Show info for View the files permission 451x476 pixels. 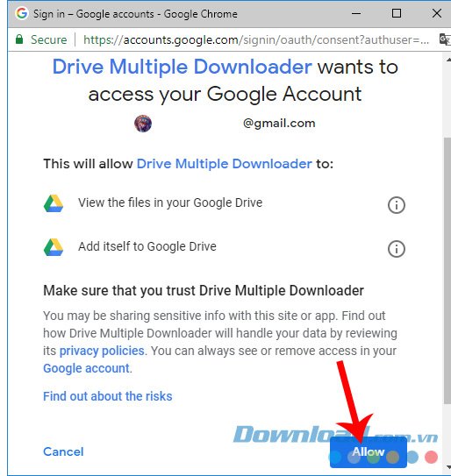point(397,205)
